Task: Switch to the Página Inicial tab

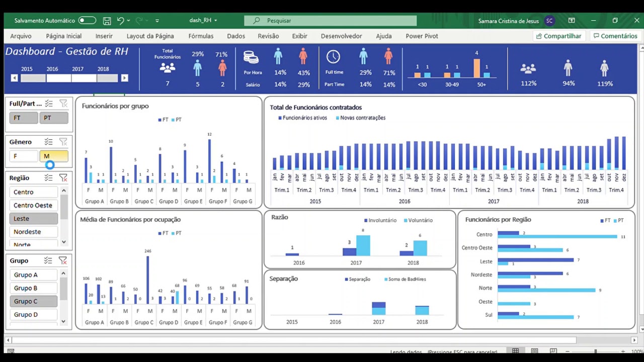Action: coord(63,36)
